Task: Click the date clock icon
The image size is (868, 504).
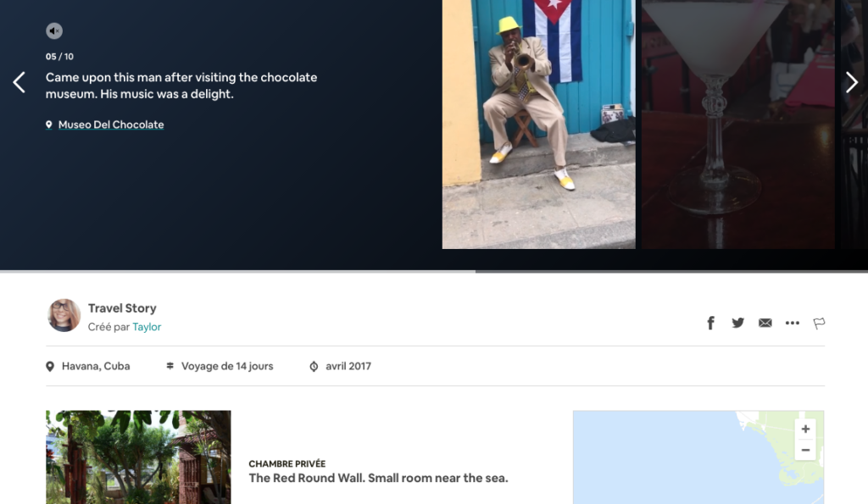Action: click(x=314, y=366)
